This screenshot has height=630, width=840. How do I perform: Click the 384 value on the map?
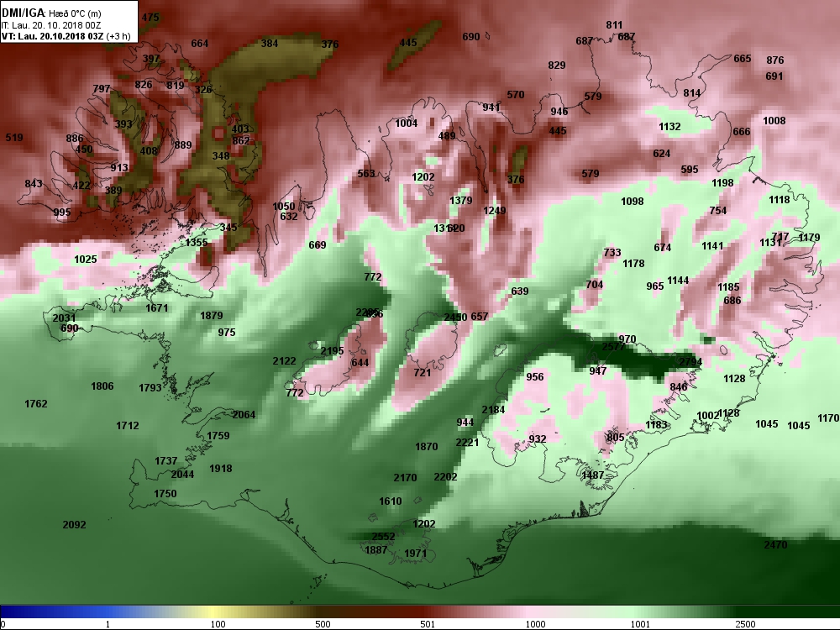click(270, 44)
